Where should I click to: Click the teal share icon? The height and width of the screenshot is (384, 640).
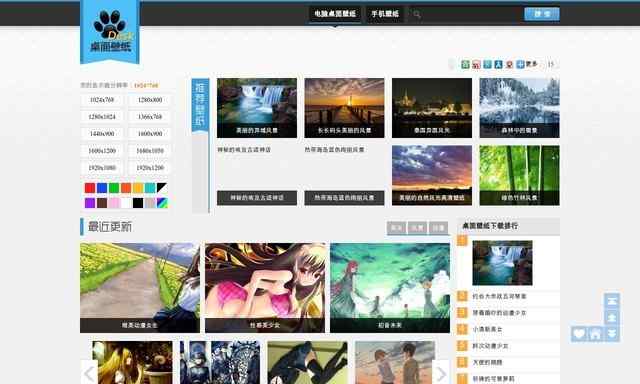487,64
